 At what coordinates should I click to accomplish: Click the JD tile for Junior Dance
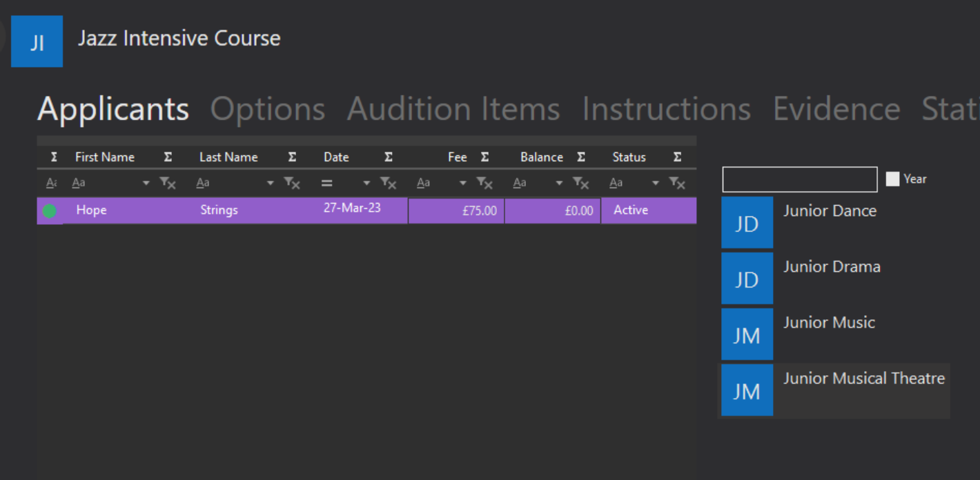point(747,223)
